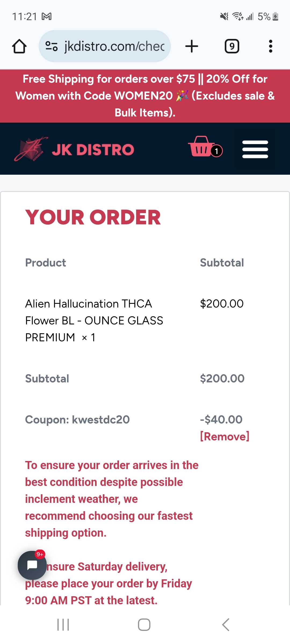290x644 pixels.
Task: Tap the Android back button
Action: 226,625
